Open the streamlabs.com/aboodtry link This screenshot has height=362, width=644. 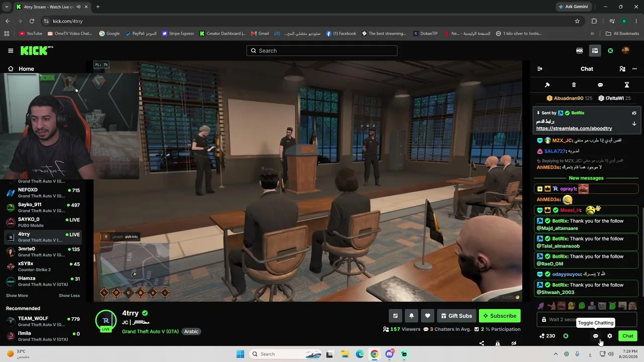click(574, 129)
